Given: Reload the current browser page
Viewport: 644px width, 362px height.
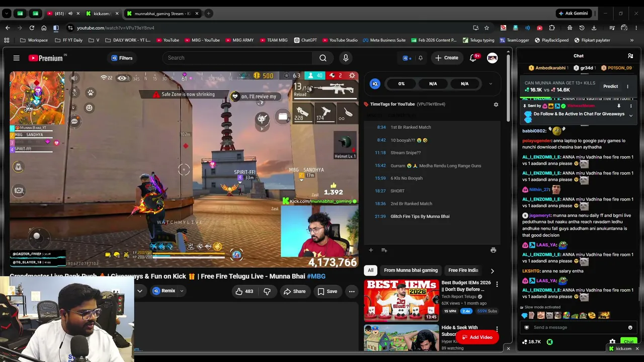Looking at the screenshot, I should [32, 28].
